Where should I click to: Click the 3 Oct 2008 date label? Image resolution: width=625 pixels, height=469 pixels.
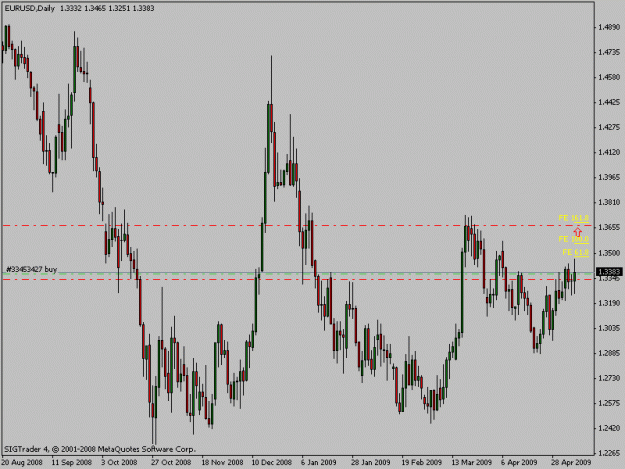coord(119,462)
